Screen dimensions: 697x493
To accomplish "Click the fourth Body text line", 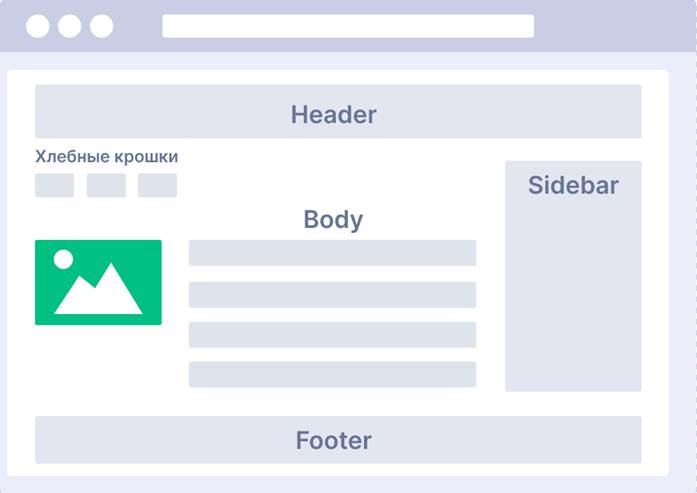I will click(332, 375).
